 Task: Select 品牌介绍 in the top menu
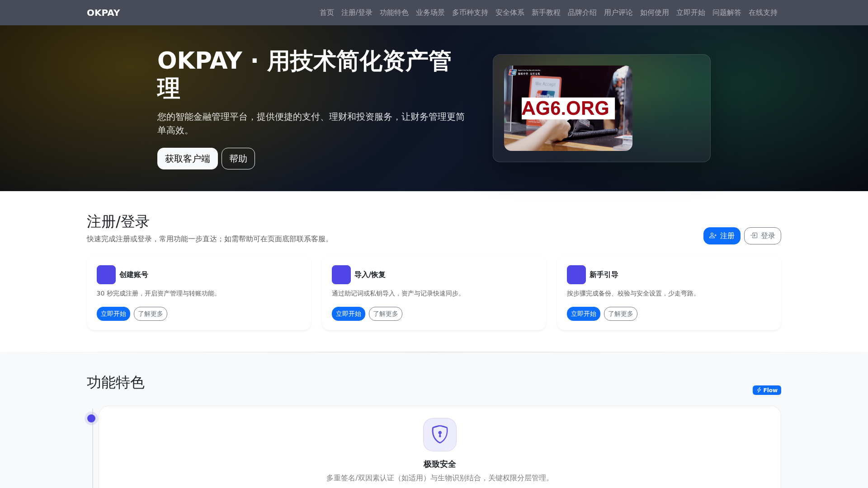(x=582, y=13)
